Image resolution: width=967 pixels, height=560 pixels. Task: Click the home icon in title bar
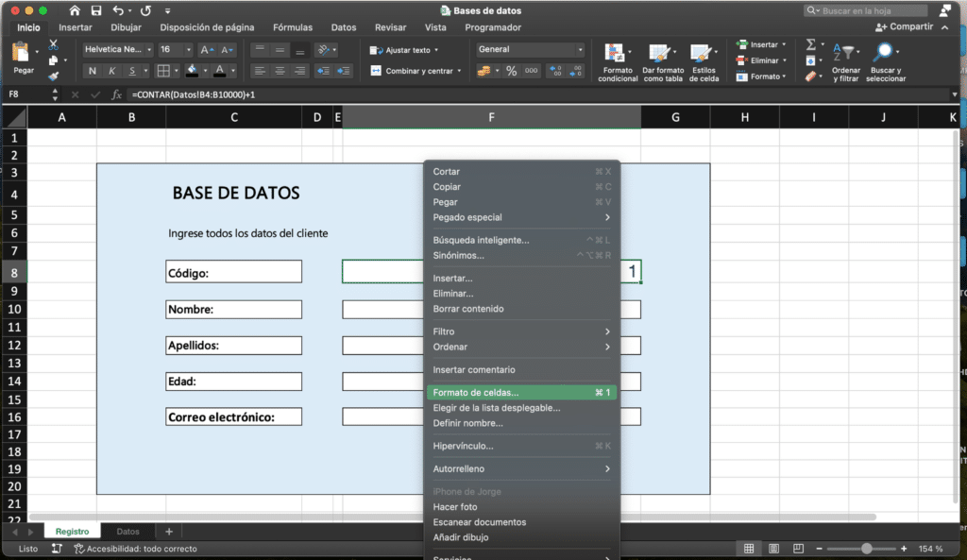75,10
